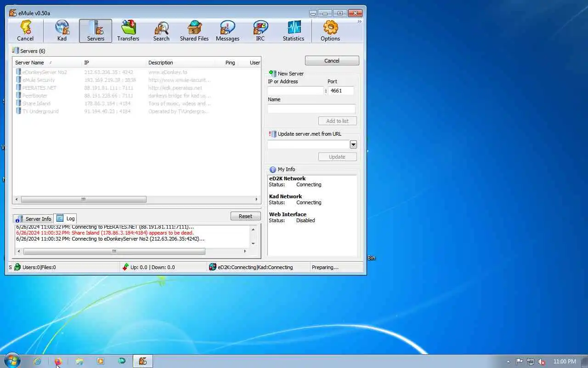588x368 pixels.
Task: Click the muted volume tray icon
Action: [x=542, y=362]
